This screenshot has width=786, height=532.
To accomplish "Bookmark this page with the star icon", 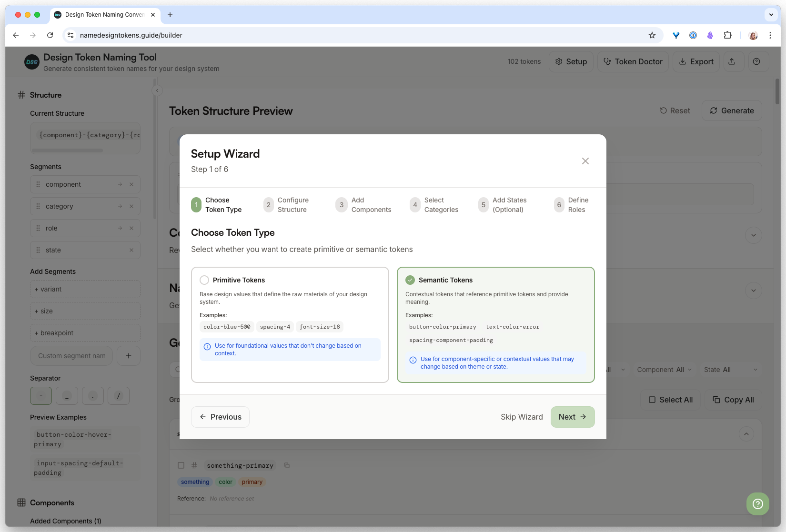I will 652,35.
